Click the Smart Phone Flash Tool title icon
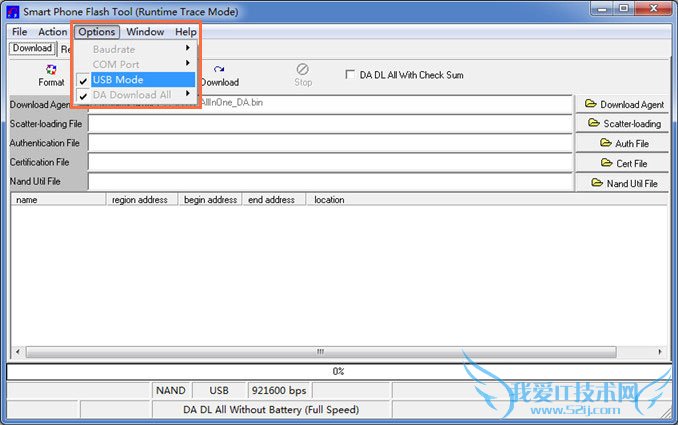Image resolution: width=678 pixels, height=425 pixels. click(13, 12)
